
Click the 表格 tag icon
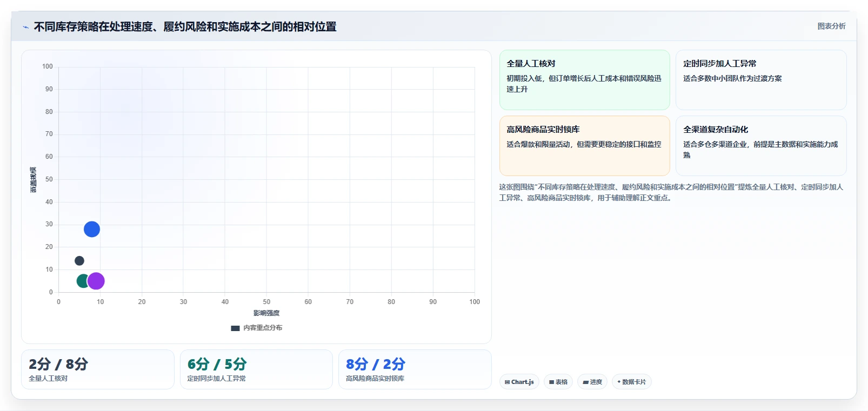pos(551,382)
